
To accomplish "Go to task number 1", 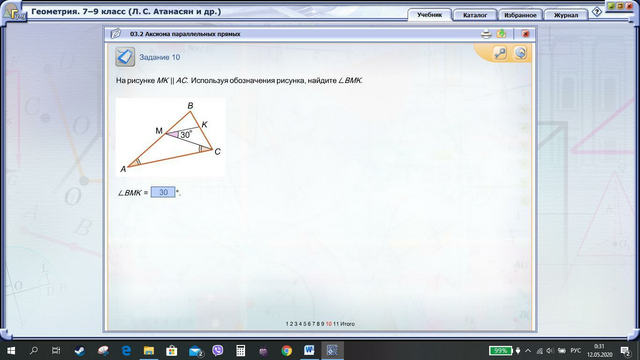I will [287, 324].
